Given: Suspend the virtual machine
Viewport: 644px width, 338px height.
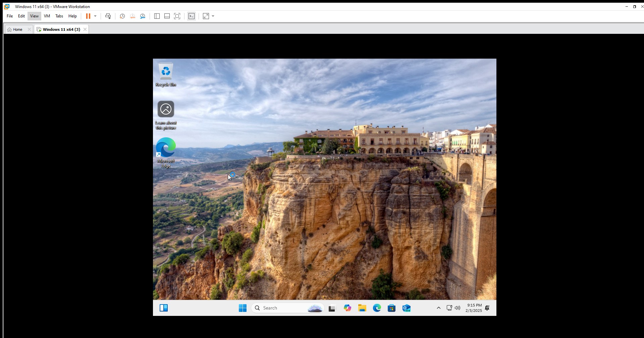Looking at the screenshot, I should coord(89,16).
